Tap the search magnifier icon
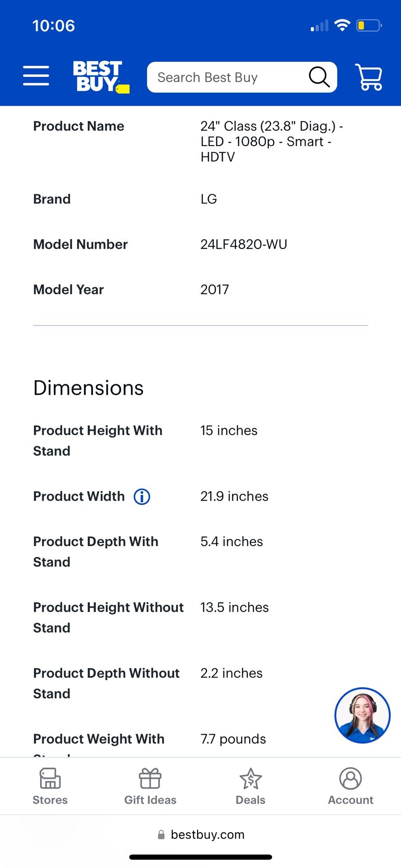 tap(319, 77)
